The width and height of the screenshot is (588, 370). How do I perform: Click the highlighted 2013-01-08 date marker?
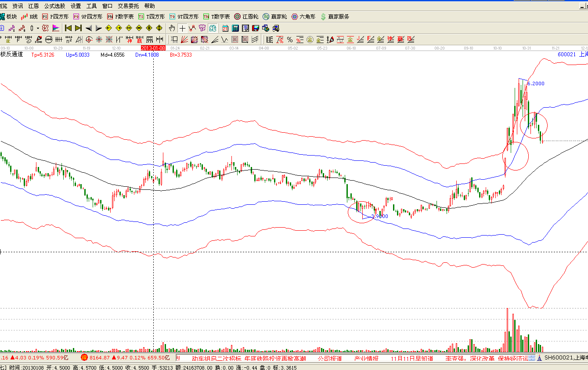click(153, 47)
